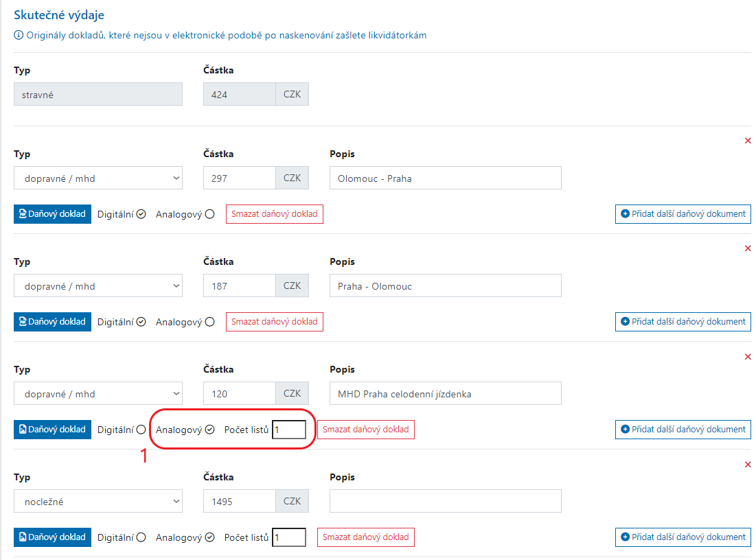Open Typ dropdown for MHD Praha row
The width and height of the screenshot is (756, 560).
(98, 394)
